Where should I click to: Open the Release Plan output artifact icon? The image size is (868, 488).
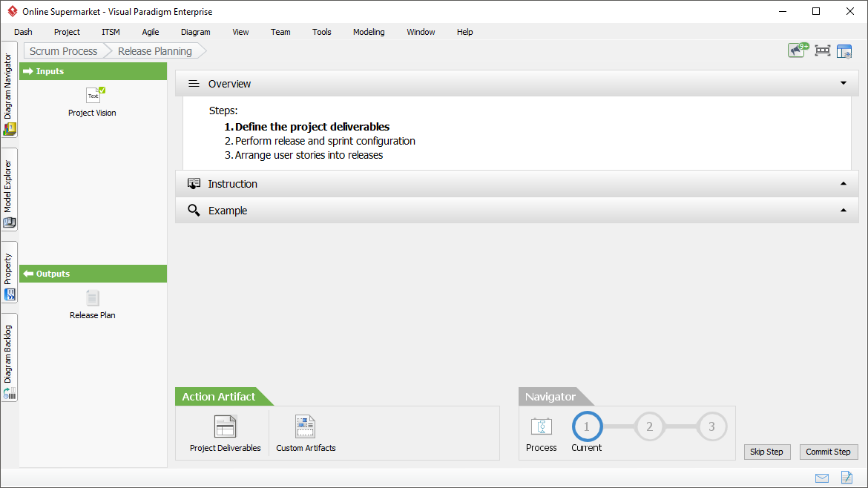[x=93, y=297]
